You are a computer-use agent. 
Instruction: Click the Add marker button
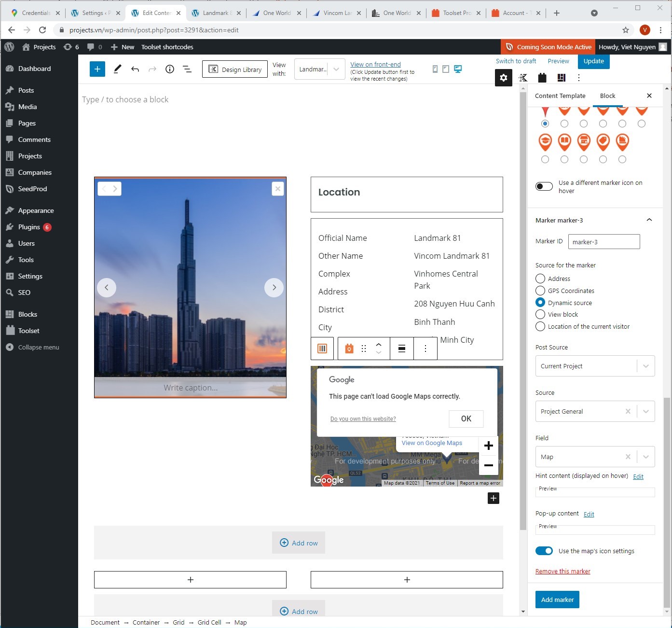coord(557,600)
